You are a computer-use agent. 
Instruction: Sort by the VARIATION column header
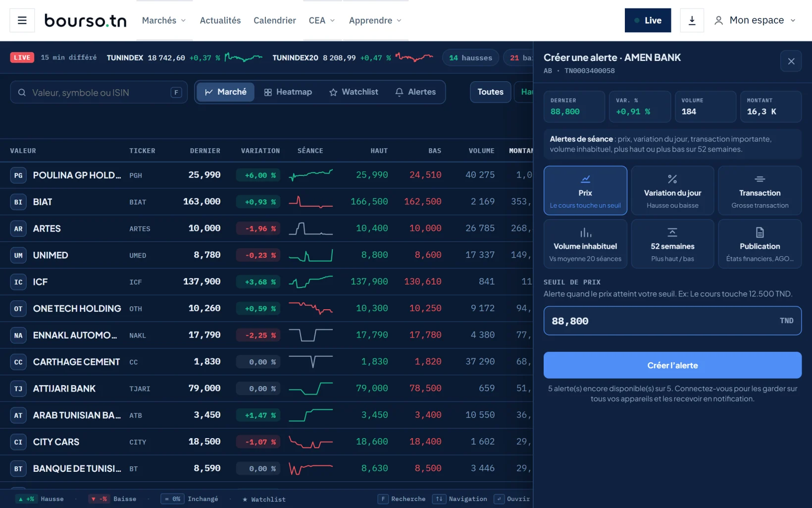[260, 151]
